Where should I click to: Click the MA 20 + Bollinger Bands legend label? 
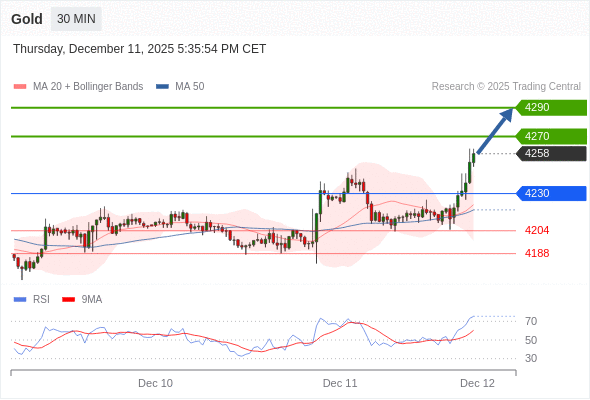[88, 87]
